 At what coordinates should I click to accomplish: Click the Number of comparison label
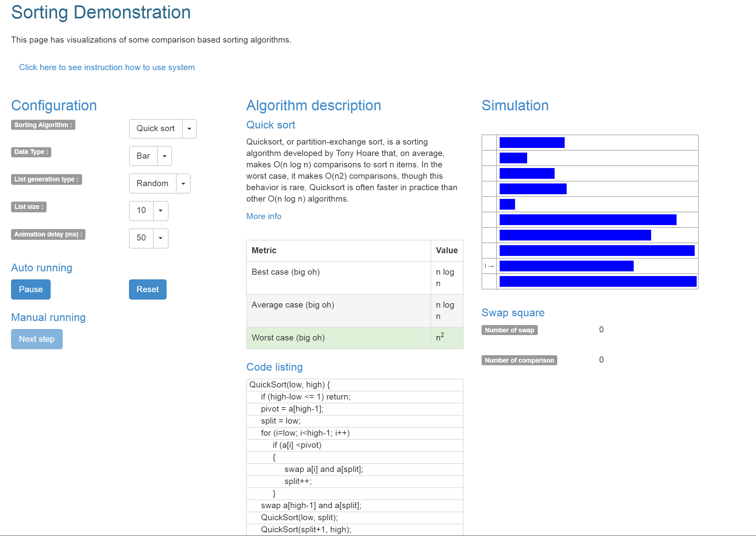(519, 360)
